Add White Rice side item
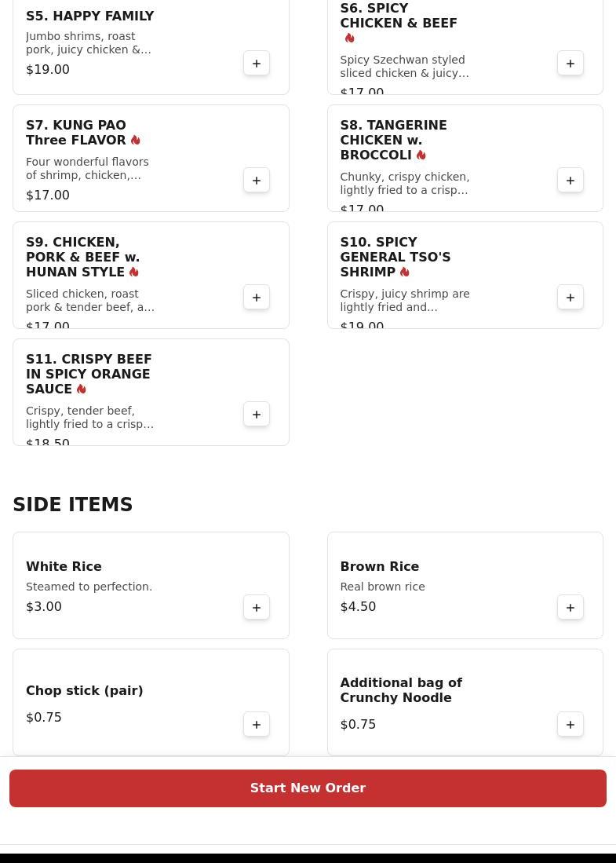 pos(257,607)
